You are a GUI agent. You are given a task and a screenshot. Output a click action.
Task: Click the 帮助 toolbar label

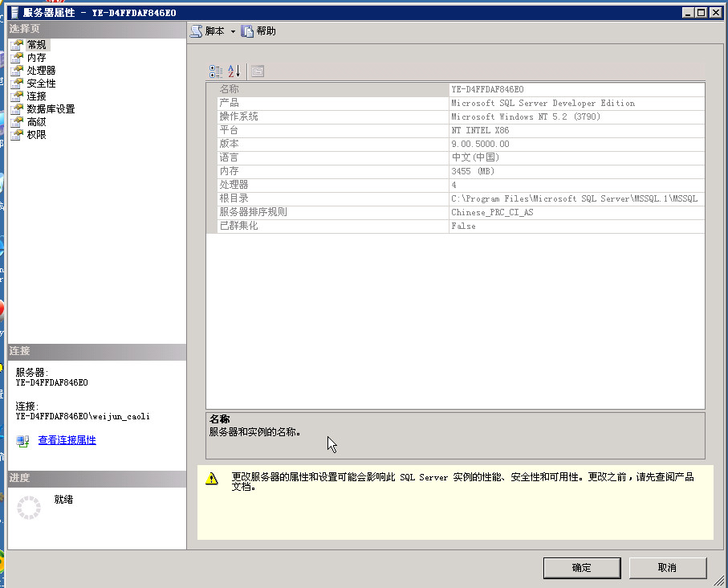click(x=266, y=31)
